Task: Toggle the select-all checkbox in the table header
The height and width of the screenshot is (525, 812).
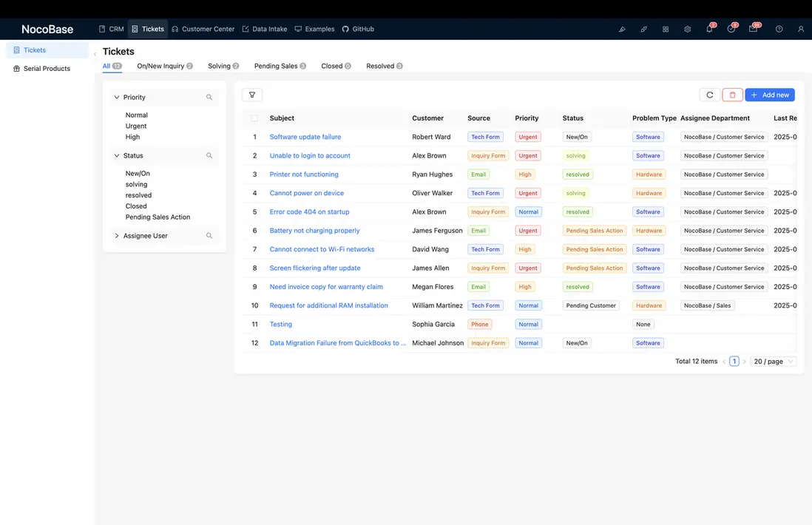Action: click(254, 118)
